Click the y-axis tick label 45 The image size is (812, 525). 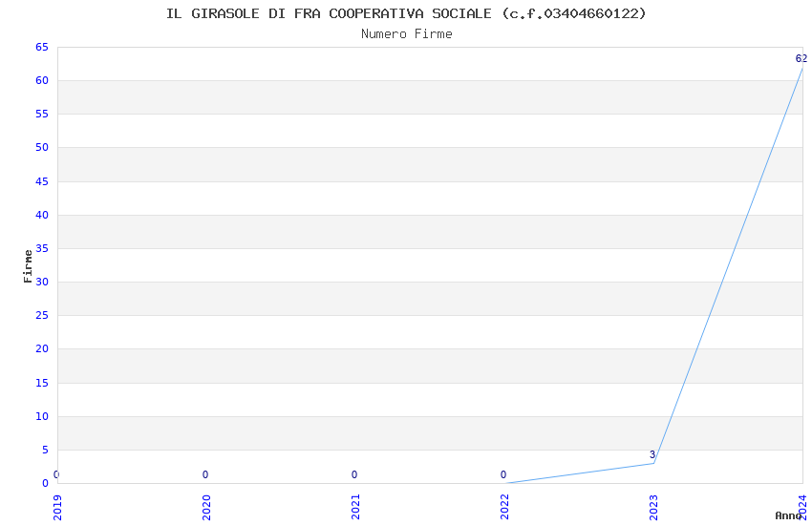pyautogui.click(x=42, y=181)
